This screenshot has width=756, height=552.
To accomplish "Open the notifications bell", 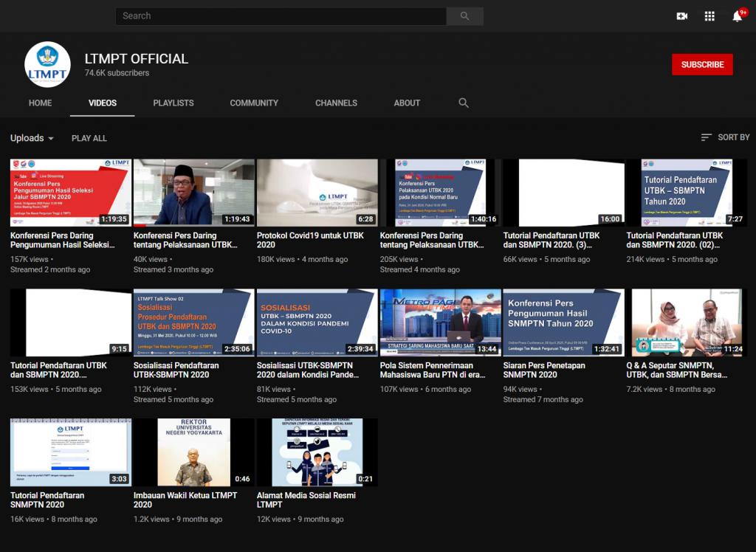I will pos(738,16).
